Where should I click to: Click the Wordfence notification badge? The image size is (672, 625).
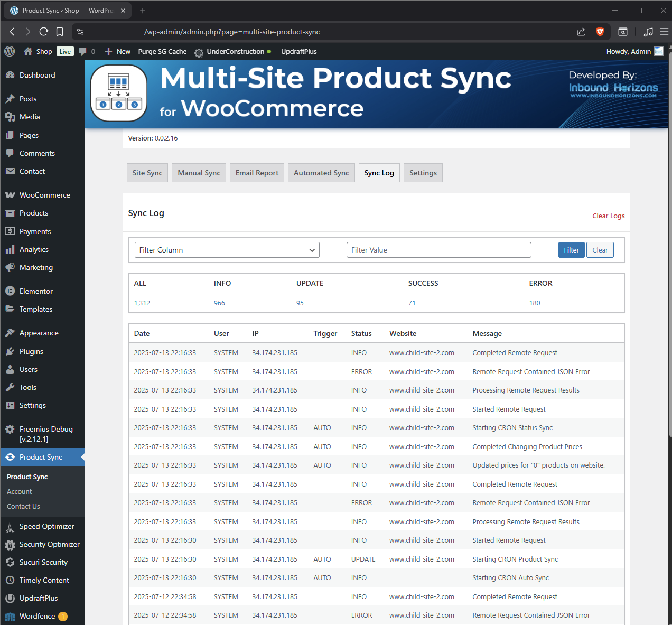pyautogui.click(x=63, y=617)
